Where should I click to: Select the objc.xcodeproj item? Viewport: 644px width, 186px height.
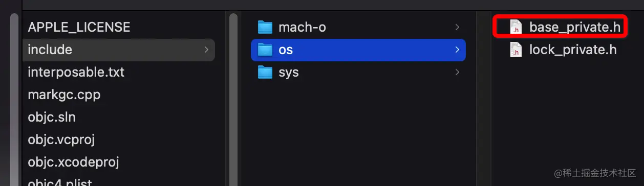[x=73, y=162]
